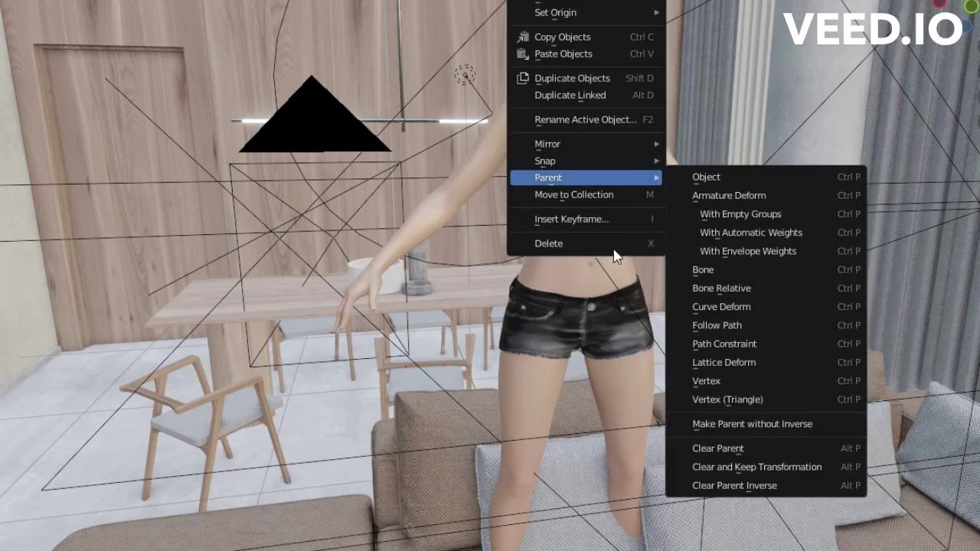Choose With Envelope Weights option
Image resolution: width=980 pixels, height=551 pixels.
pyautogui.click(x=747, y=251)
